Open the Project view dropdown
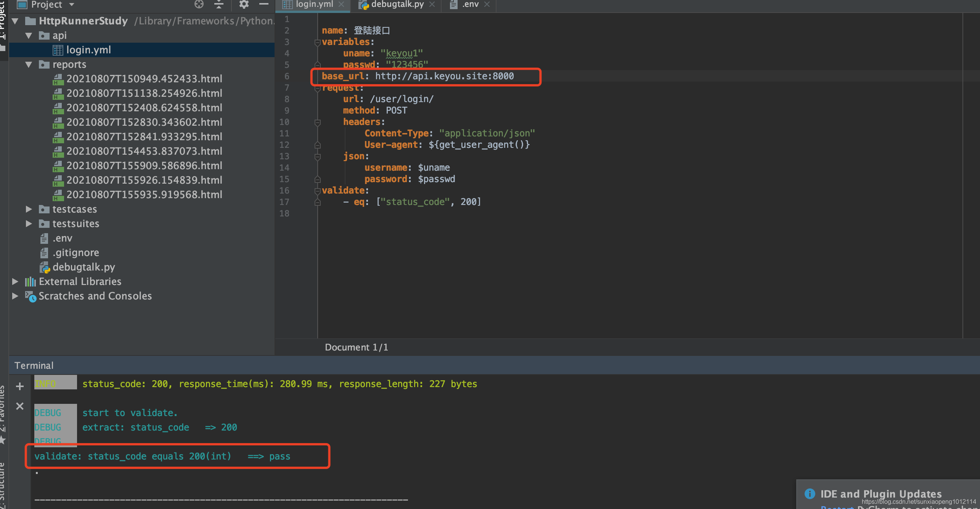Viewport: 980px width, 509px height. (72, 5)
